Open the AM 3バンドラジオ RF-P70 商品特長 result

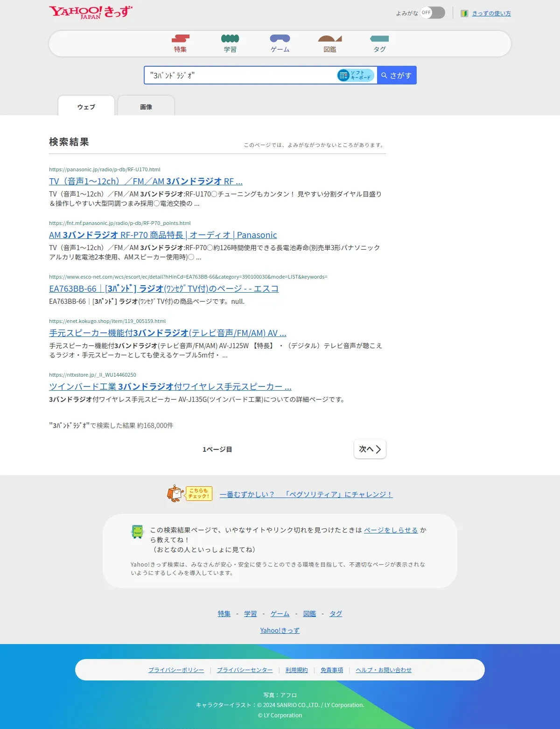coord(163,235)
